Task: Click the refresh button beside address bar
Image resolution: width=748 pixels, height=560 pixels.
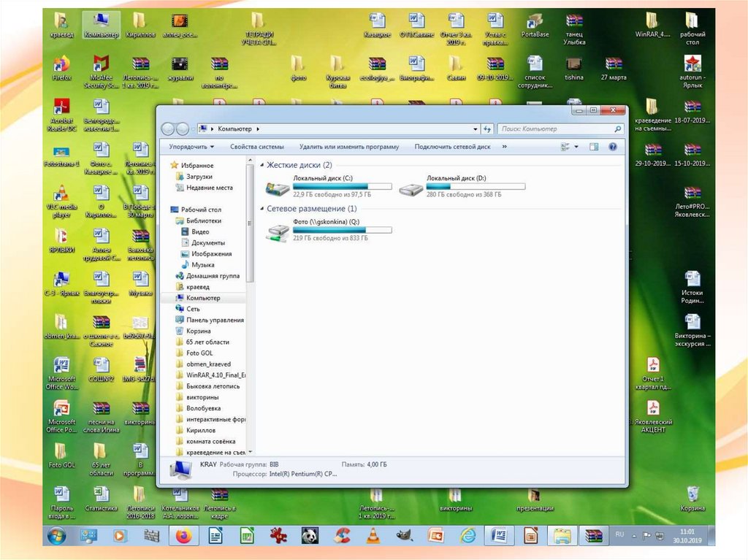Action: pyautogui.click(x=487, y=129)
